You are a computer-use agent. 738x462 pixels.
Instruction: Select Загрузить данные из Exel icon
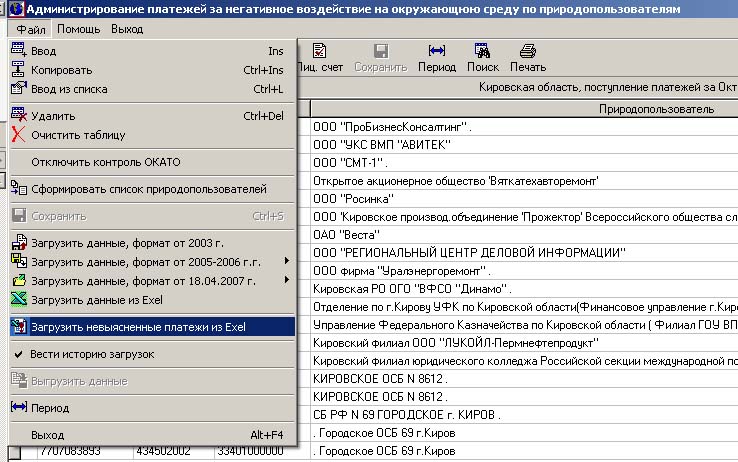point(19,299)
